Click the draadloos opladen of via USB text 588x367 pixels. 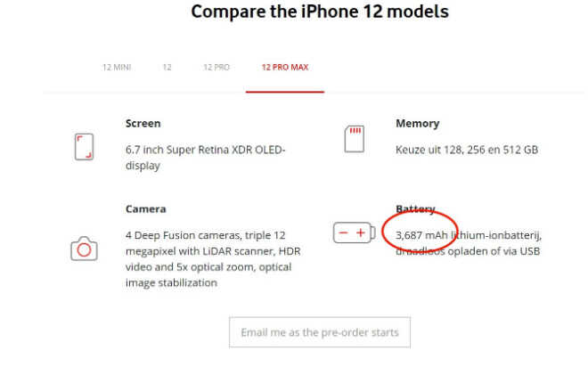pos(468,251)
